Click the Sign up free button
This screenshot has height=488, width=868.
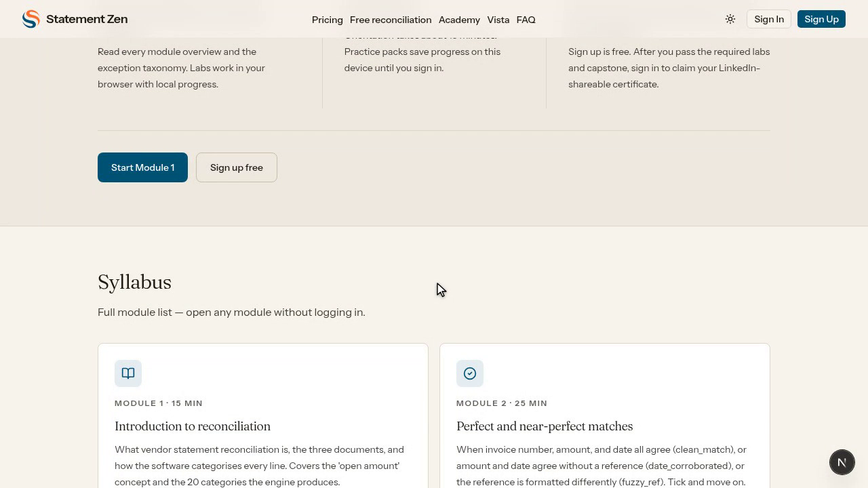tap(237, 167)
